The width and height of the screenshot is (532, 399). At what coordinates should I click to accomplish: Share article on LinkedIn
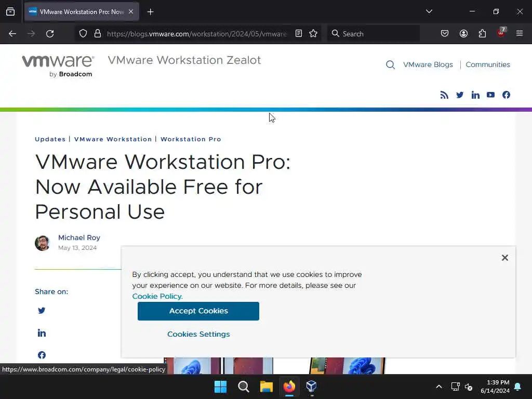(42, 333)
